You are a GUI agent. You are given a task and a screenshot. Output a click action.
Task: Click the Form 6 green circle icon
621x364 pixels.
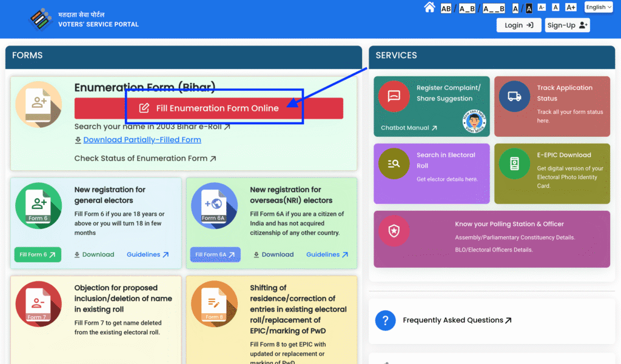pyautogui.click(x=39, y=205)
